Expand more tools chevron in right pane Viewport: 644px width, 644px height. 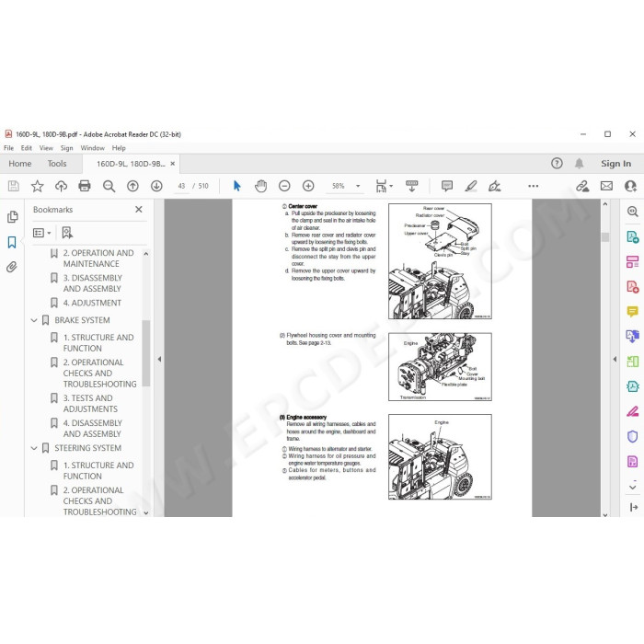633,487
